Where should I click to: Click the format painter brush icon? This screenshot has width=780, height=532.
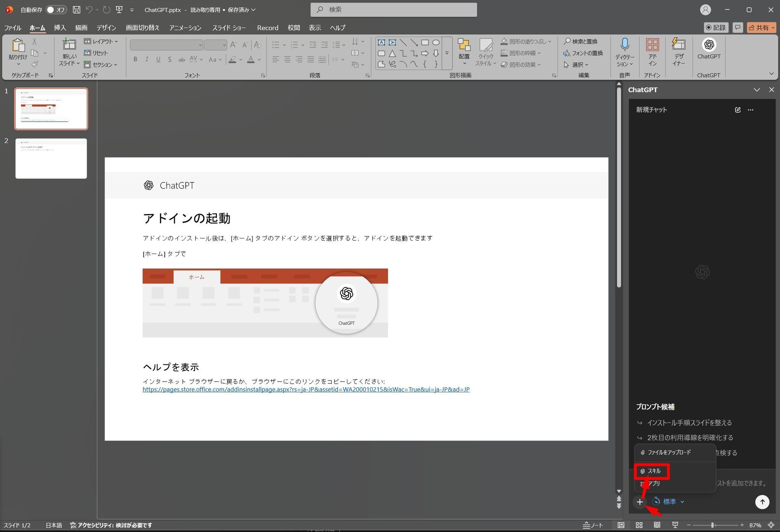click(35, 64)
